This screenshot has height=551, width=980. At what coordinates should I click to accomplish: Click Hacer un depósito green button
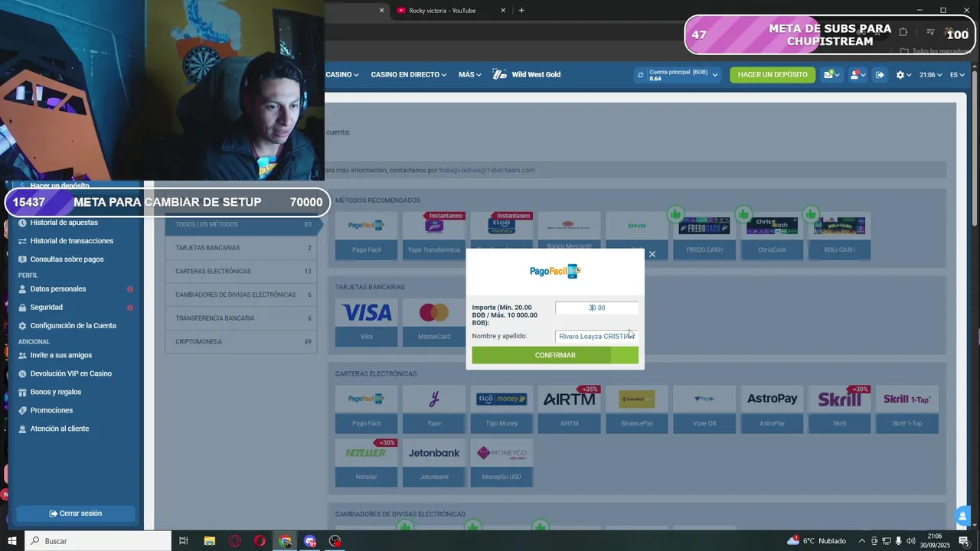click(x=773, y=74)
